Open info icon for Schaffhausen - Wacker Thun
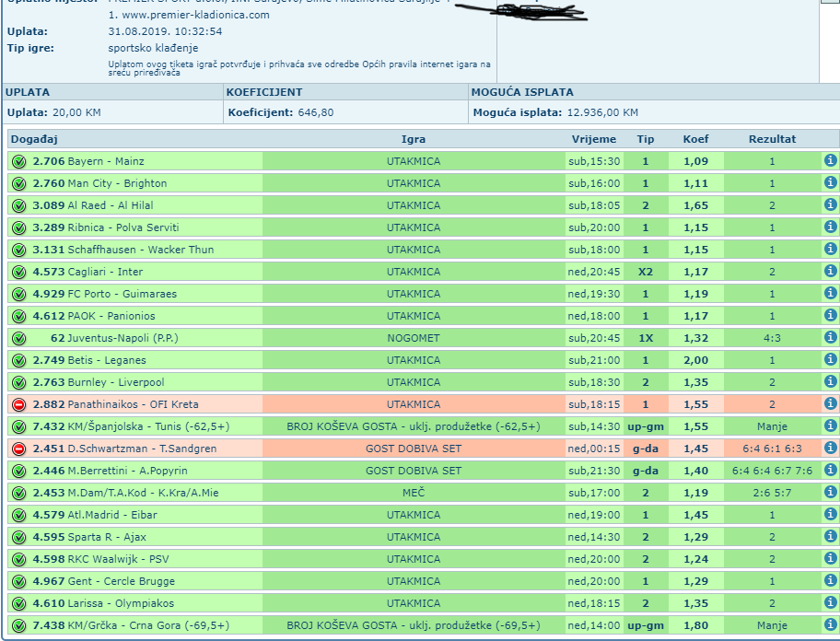This screenshot has height=641, width=840. click(x=831, y=249)
